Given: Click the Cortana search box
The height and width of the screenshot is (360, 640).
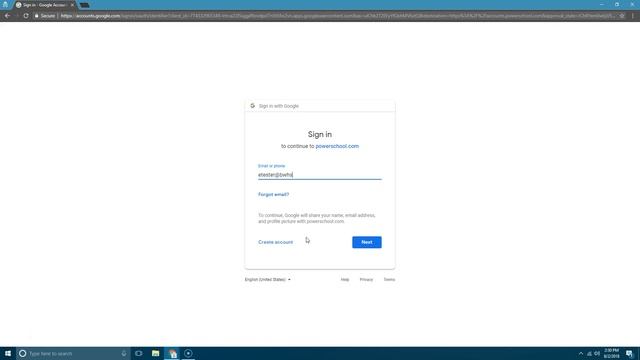Looking at the screenshot, I should (73, 353).
